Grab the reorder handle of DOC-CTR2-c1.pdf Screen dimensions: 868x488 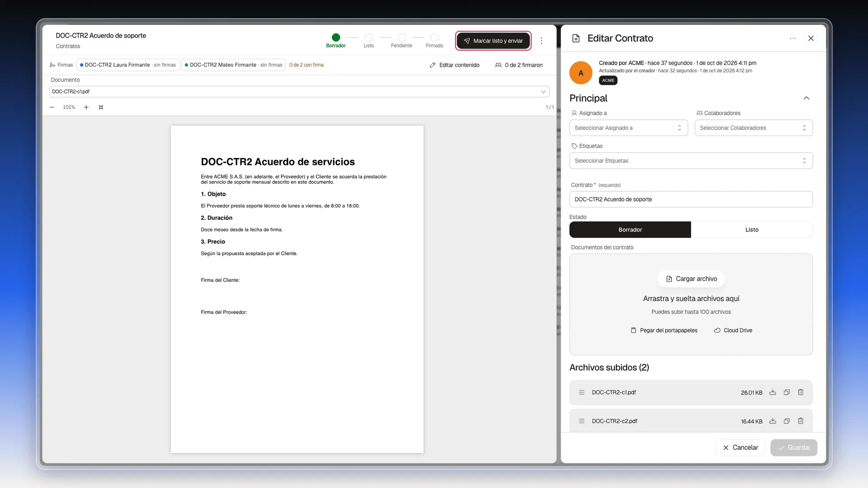pos(581,392)
